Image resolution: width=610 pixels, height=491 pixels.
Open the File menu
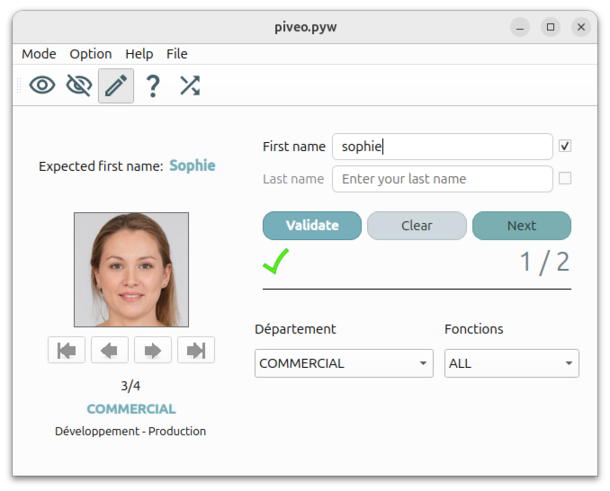coord(177,54)
